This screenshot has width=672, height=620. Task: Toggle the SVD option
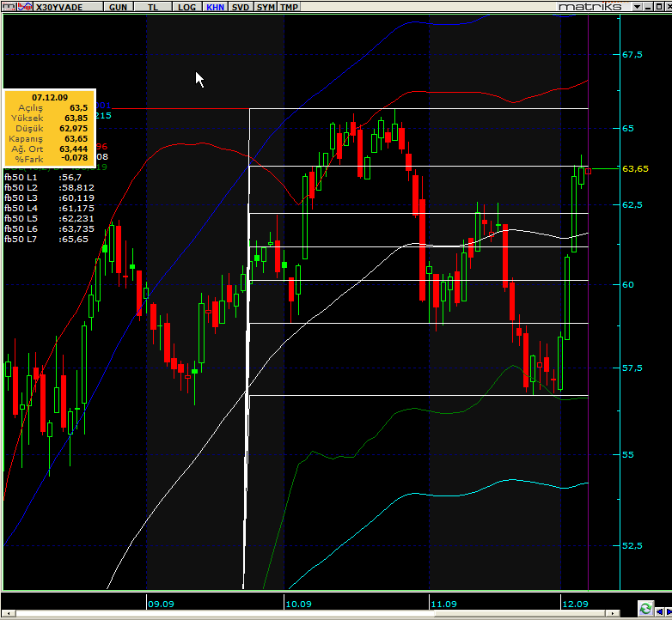(x=241, y=7)
